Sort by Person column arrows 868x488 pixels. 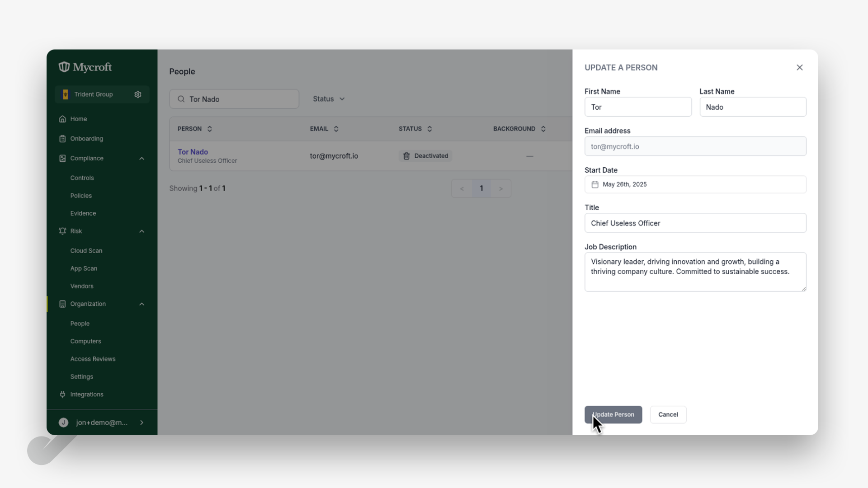click(x=210, y=129)
